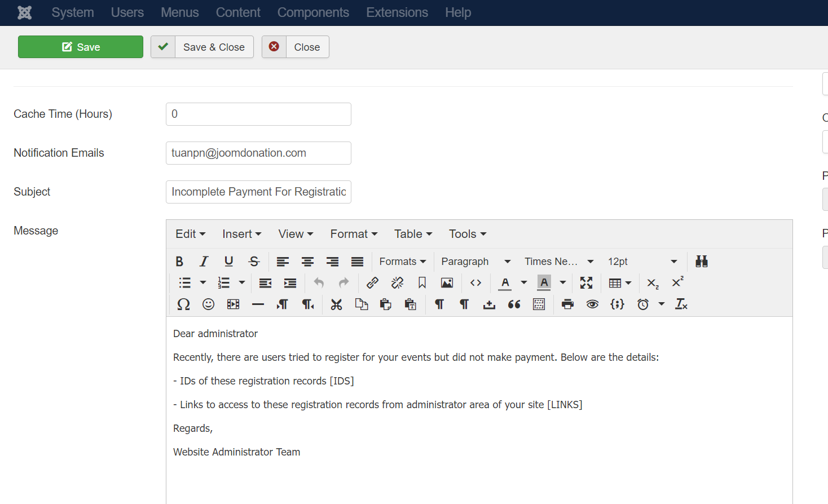Screen dimensions: 828x504
Task: Click the Joomla logo icon
Action: (25, 12)
